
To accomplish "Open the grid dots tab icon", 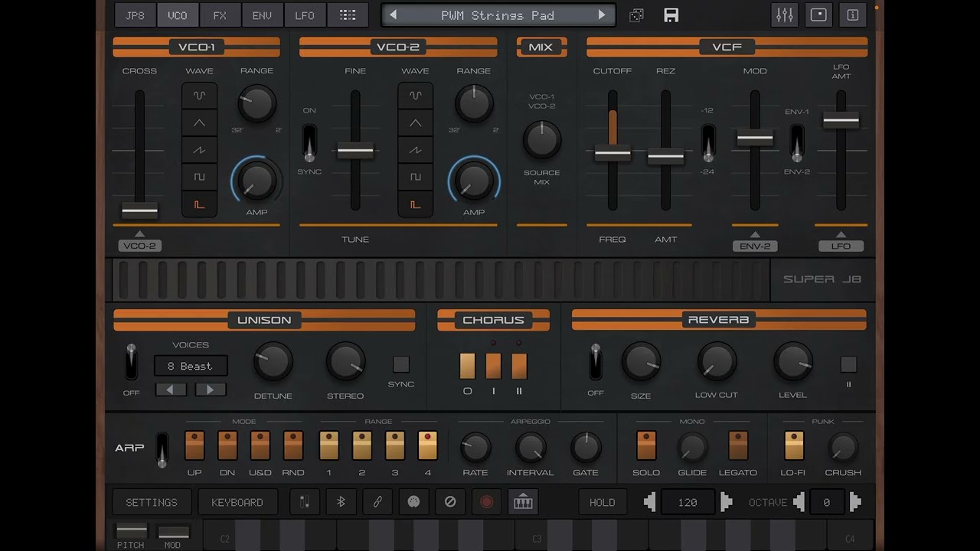I will tap(348, 15).
